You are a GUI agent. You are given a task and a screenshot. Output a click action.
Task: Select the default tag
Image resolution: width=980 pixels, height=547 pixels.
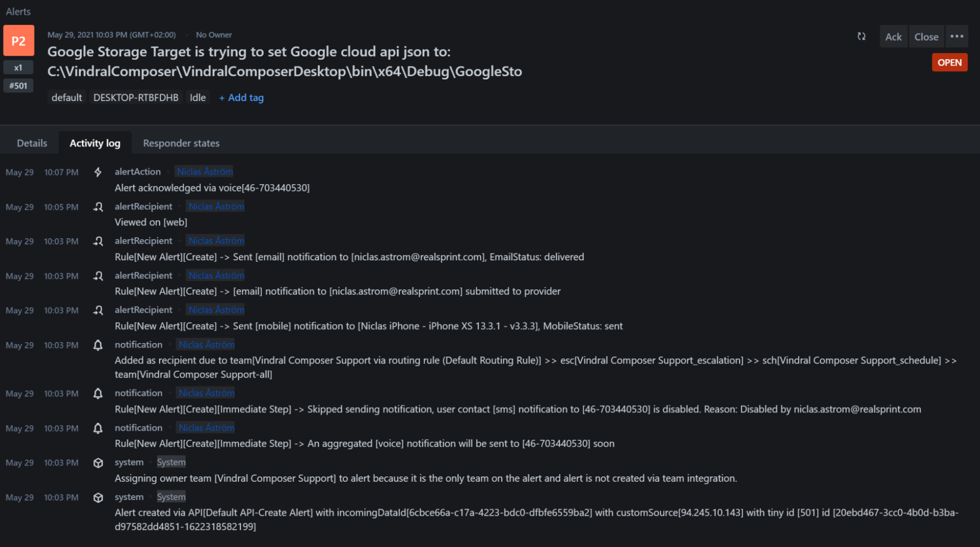click(x=67, y=98)
